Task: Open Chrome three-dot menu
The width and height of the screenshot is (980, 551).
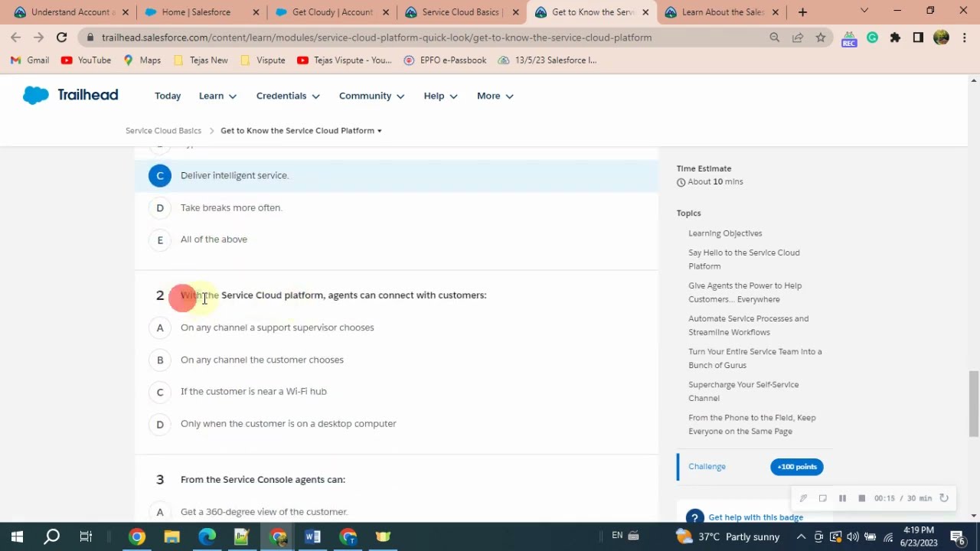Action: coord(963,37)
